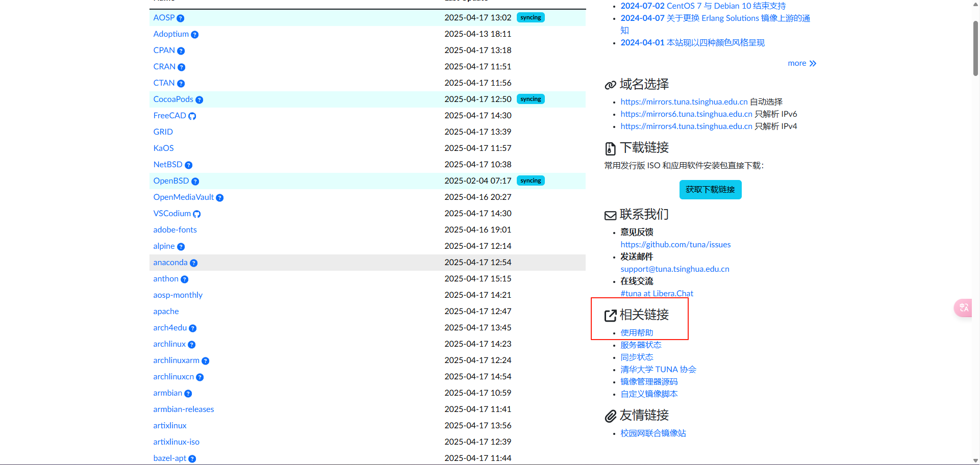Open the help icon next to CPAN

pyautogui.click(x=181, y=51)
